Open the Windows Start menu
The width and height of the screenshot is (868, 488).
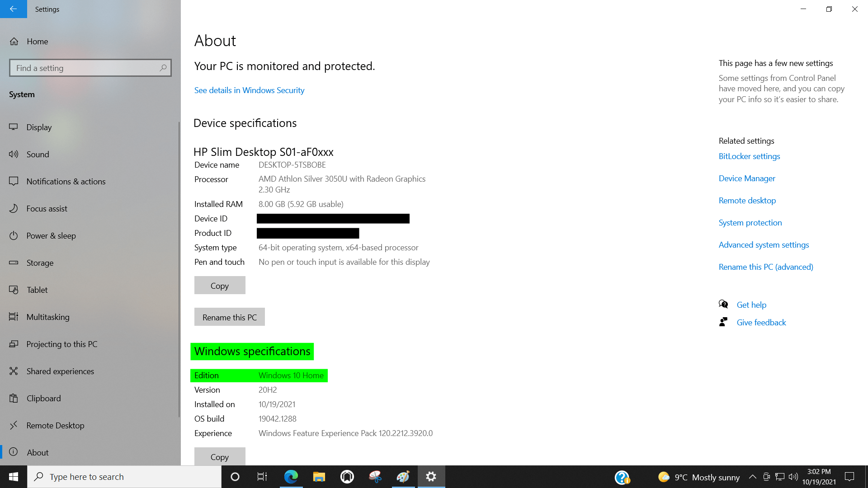click(x=14, y=477)
